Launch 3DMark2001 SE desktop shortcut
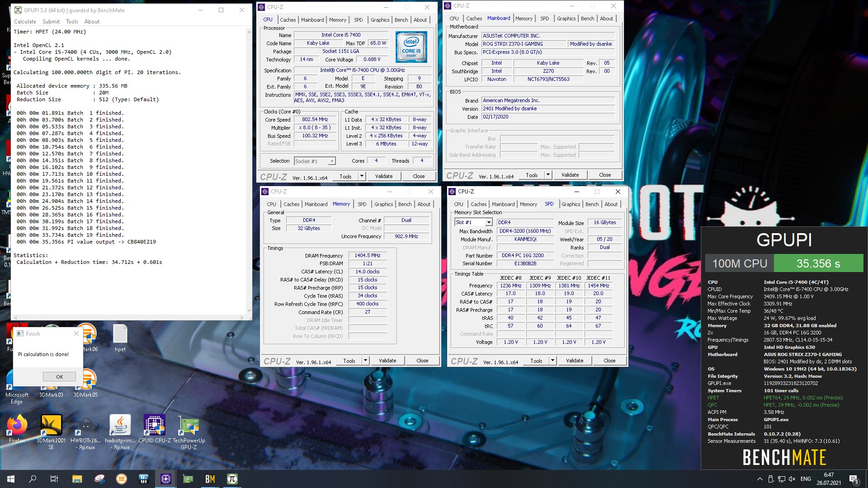Screen dimensions: 868x488 click(x=51, y=432)
